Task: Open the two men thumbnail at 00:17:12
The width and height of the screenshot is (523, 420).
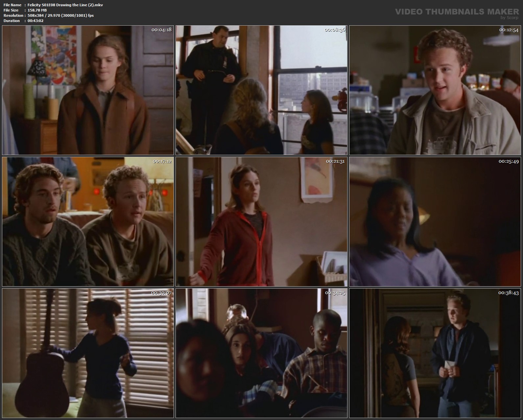Action: coord(88,222)
